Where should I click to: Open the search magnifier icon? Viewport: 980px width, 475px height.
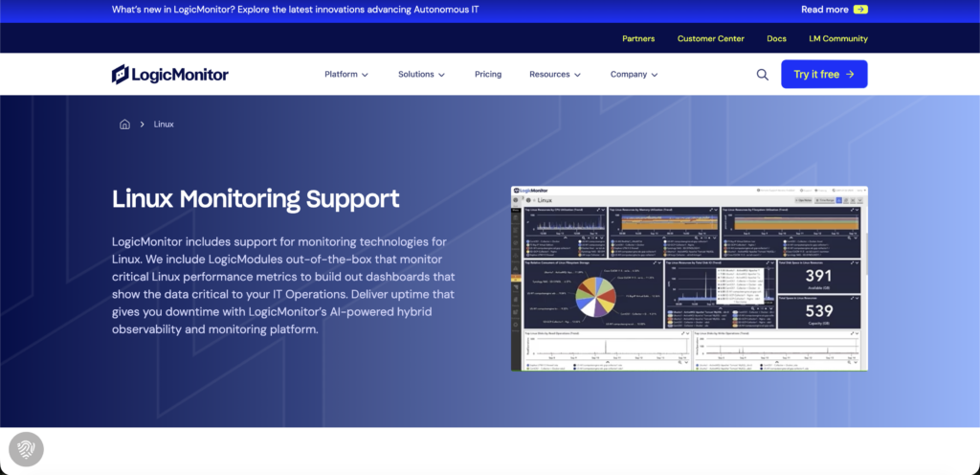point(762,75)
